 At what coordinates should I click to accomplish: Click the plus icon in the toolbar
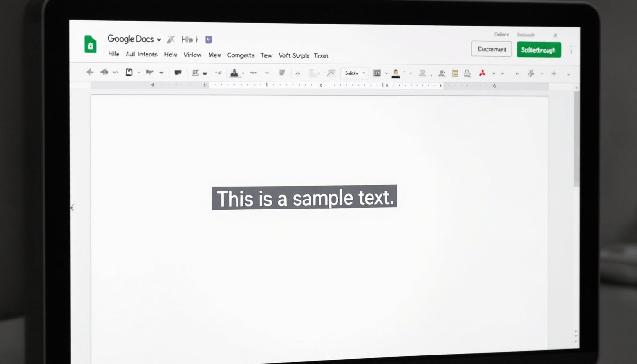pos(554,73)
